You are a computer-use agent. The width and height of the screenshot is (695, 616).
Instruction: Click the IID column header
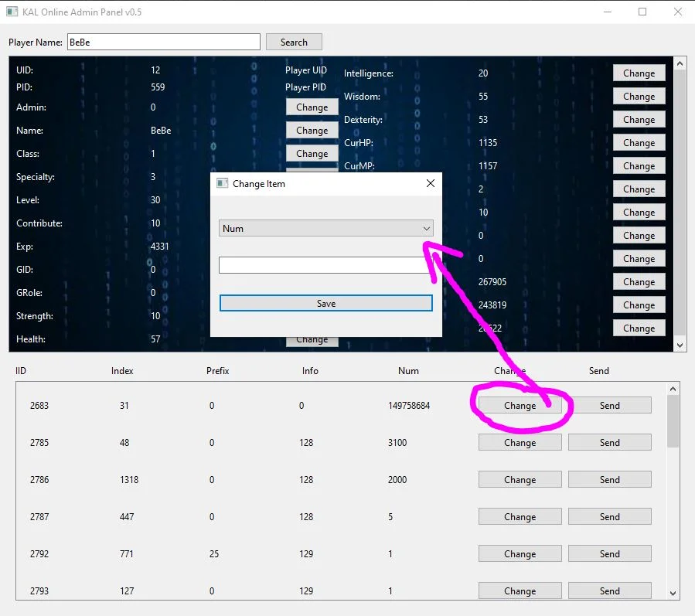tap(21, 370)
